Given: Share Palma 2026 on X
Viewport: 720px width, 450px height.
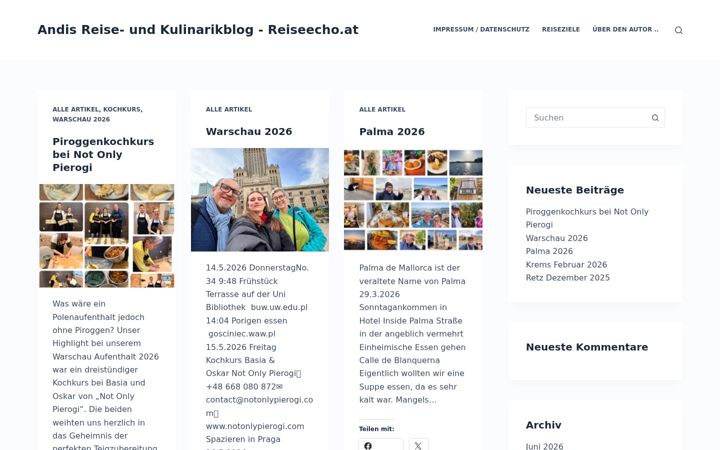Looking at the screenshot, I should click(x=418, y=445).
